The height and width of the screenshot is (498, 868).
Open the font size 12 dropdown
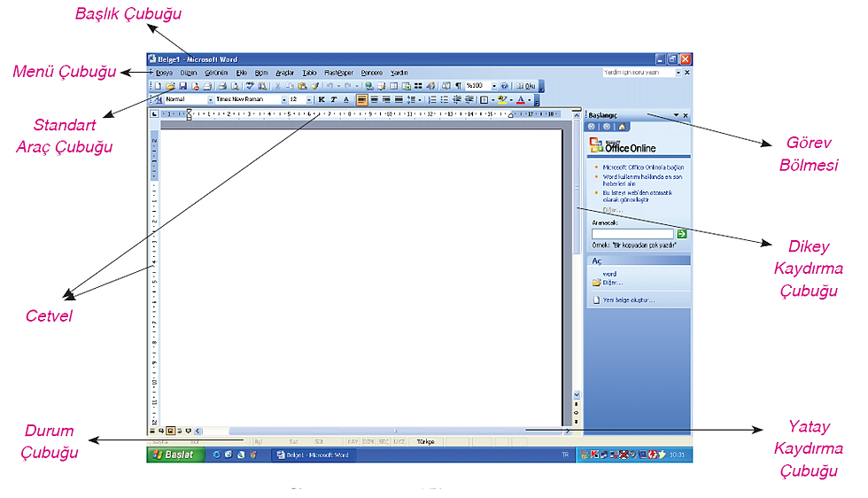tap(309, 100)
